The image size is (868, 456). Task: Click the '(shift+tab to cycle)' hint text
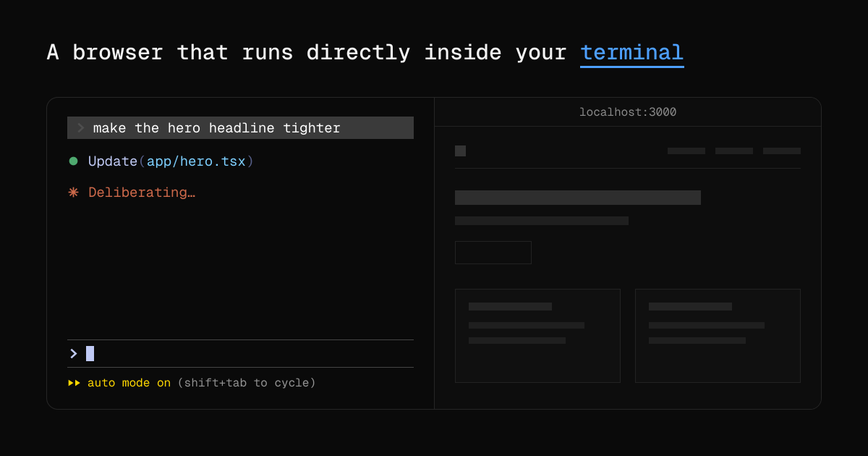click(247, 383)
